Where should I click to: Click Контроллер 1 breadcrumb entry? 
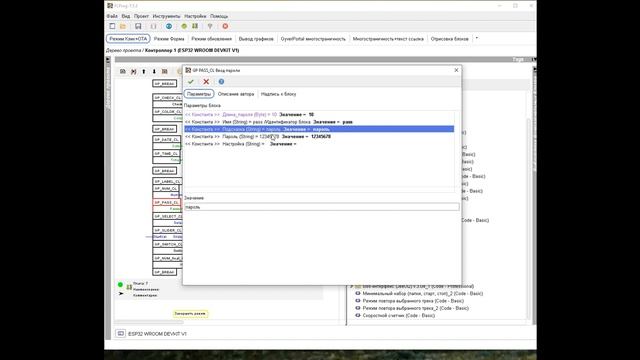click(x=192, y=50)
